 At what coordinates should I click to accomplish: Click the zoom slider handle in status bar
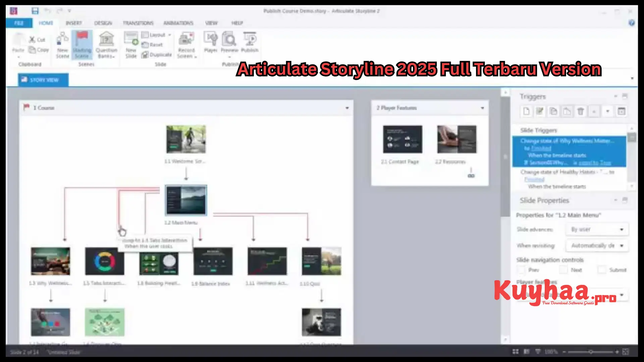(591, 352)
